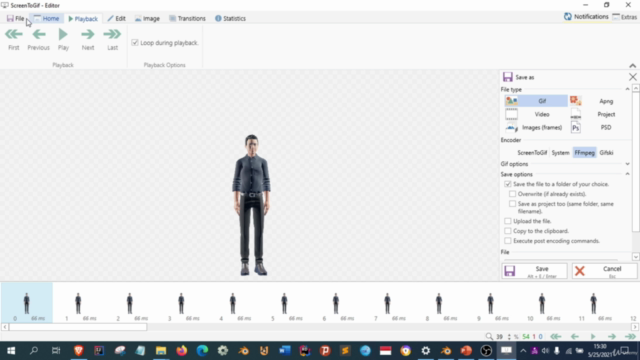640x360 pixels.
Task: Go to next frame via status bar arrow
Action: tap(611, 337)
